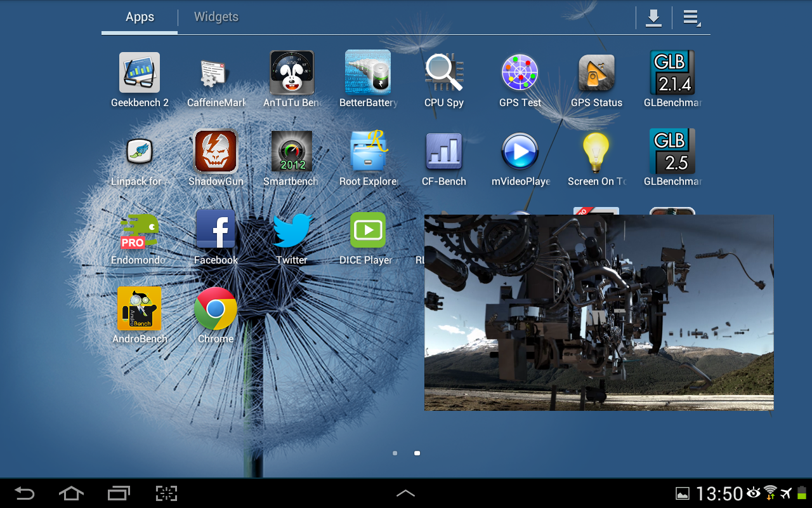Open Smartbench 2012 app

click(292, 159)
